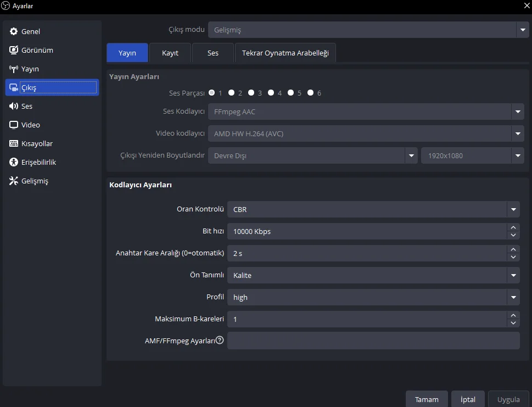Open the Kısayollar keyboard icon section
Image resolution: width=532 pixels, height=407 pixels.
click(x=14, y=144)
